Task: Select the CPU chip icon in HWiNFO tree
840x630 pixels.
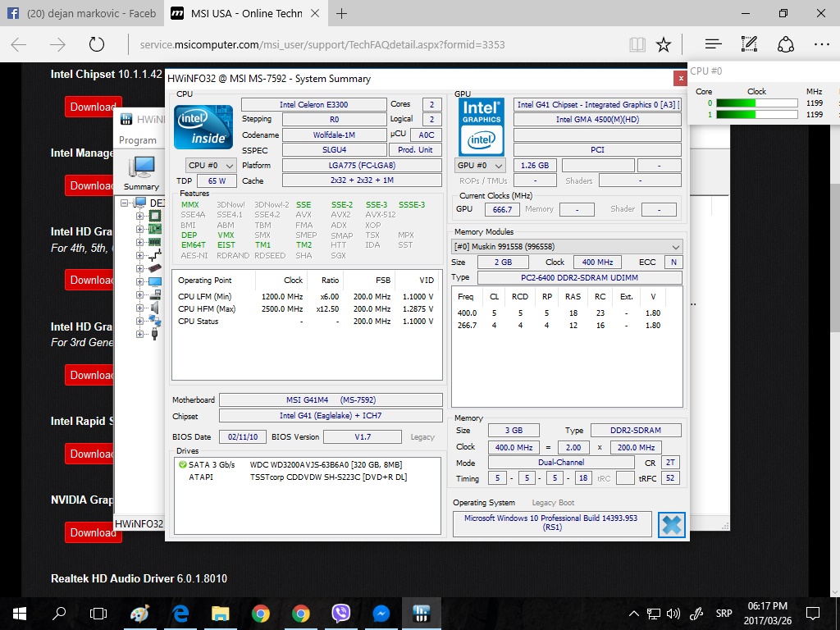Action: (x=155, y=216)
